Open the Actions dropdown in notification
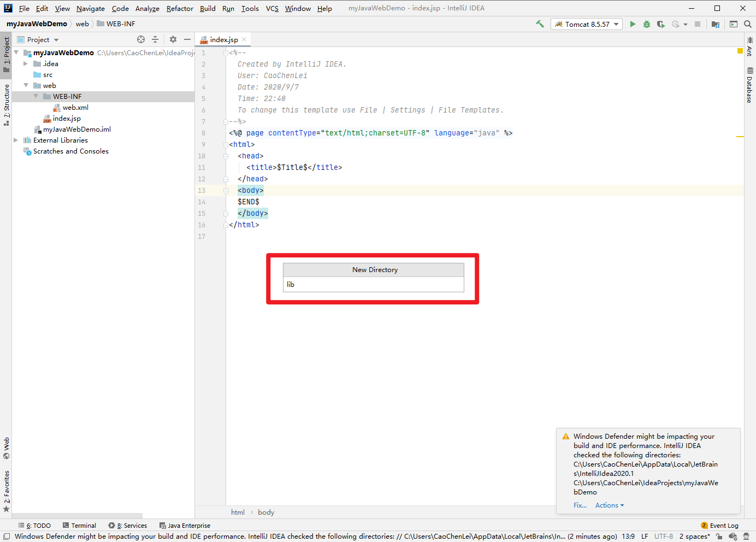 pos(610,505)
